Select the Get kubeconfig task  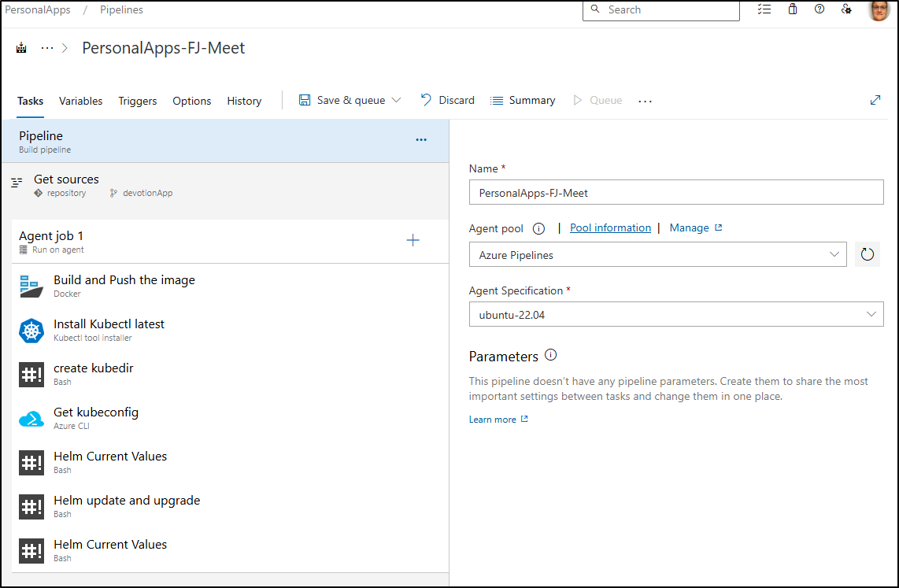pos(230,418)
